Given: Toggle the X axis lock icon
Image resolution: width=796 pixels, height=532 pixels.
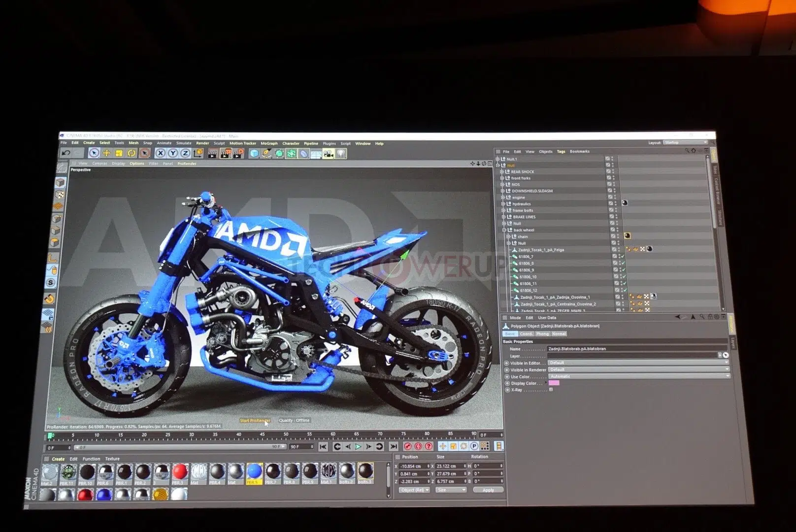Looking at the screenshot, I should click(160, 153).
